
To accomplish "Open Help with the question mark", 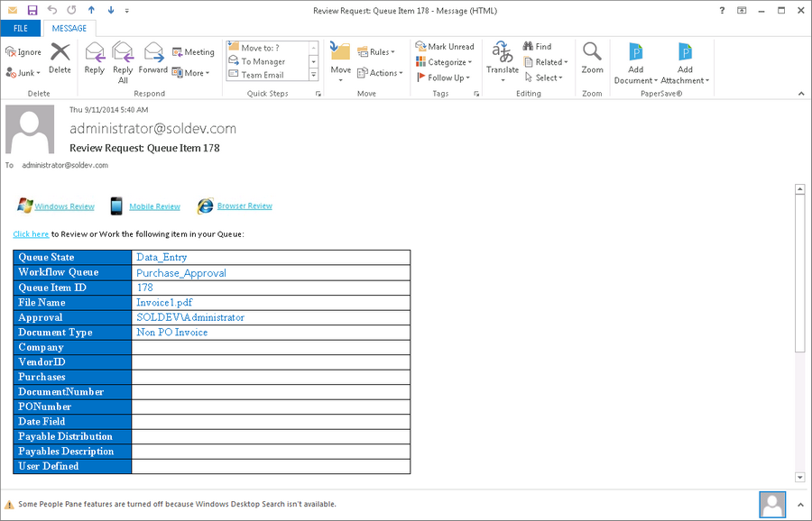I will point(722,10).
